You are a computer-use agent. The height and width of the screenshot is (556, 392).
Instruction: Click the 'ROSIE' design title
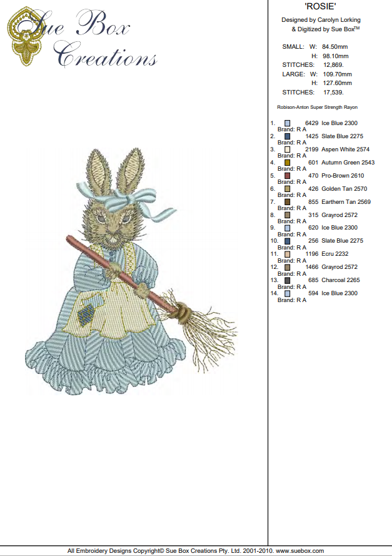[x=320, y=6]
